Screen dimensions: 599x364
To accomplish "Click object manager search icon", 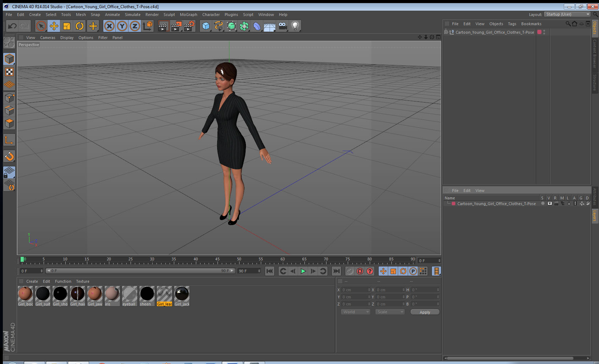I will 568,24.
